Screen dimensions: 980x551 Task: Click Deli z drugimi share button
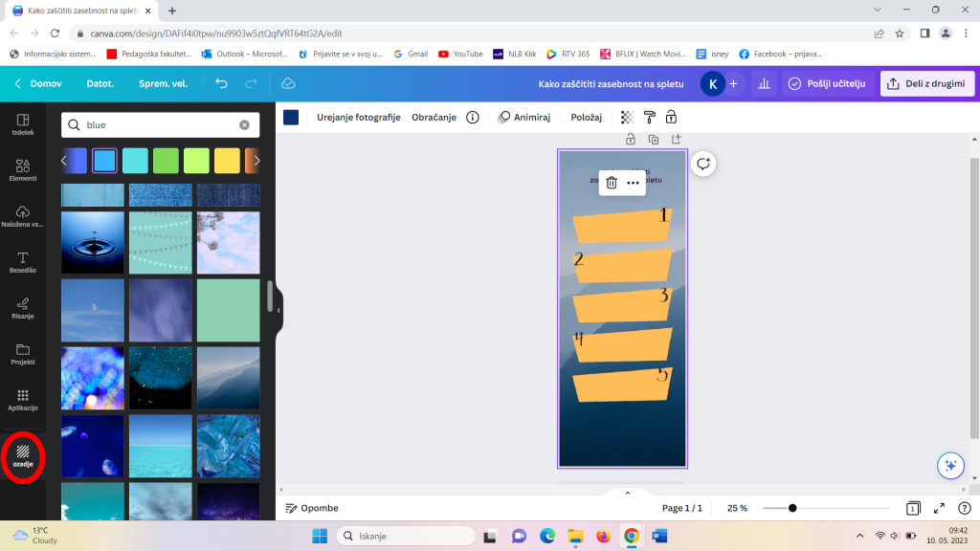click(x=926, y=83)
